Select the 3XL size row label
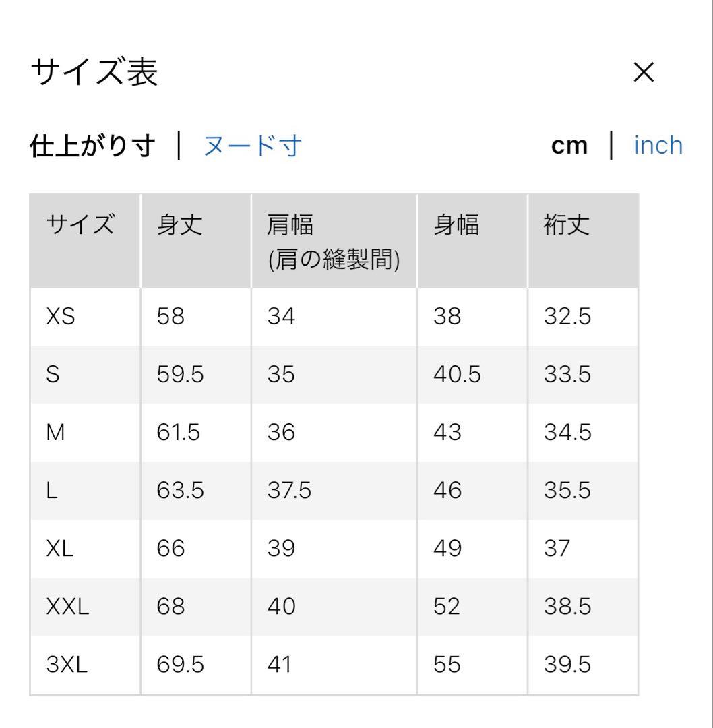The width and height of the screenshot is (713, 728). coord(67,665)
